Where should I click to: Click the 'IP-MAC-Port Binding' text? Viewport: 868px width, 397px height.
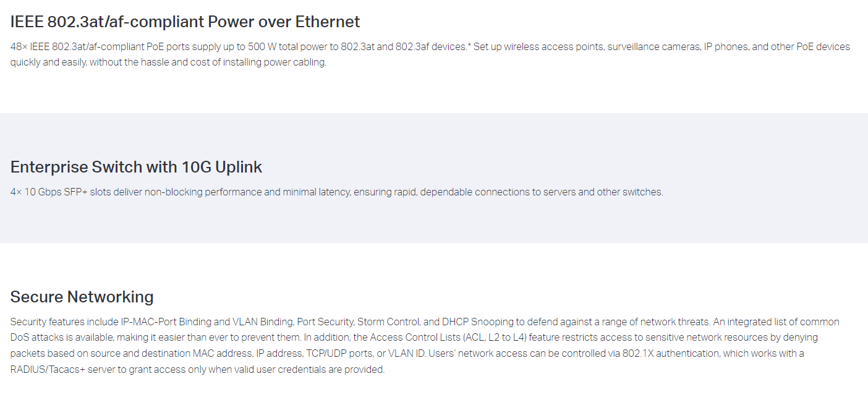click(160, 322)
